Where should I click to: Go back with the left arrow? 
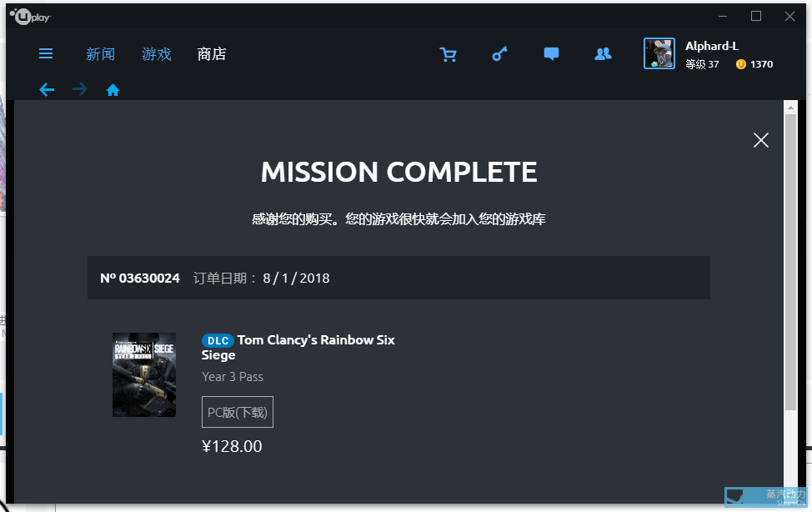point(47,90)
